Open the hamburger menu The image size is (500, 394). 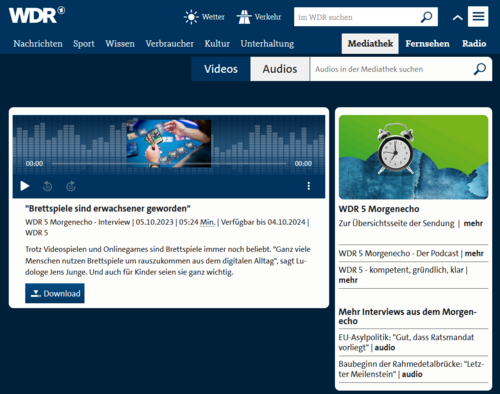(x=478, y=16)
